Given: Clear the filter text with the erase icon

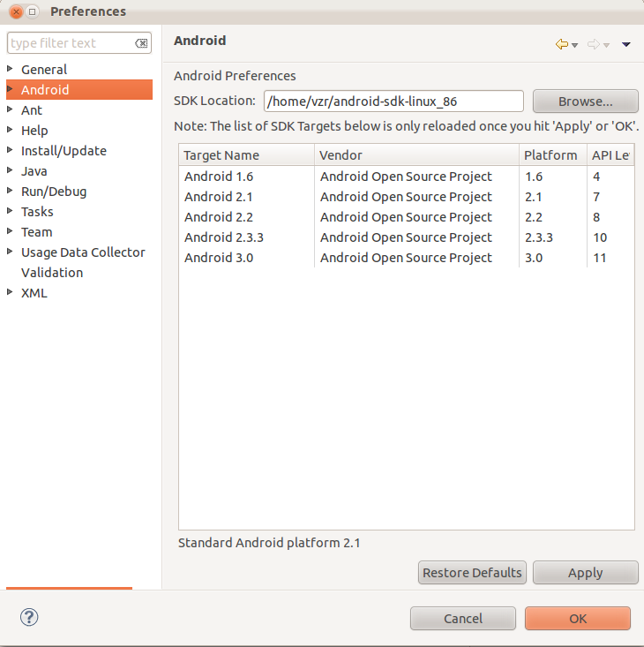Looking at the screenshot, I should pyautogui.click(x=141, y=43).
